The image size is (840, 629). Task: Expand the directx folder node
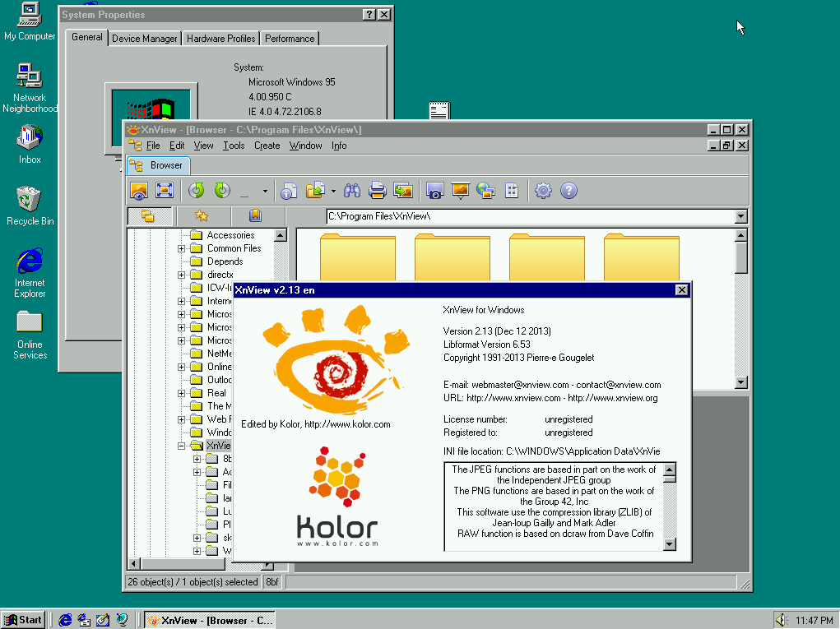(182, 275)
